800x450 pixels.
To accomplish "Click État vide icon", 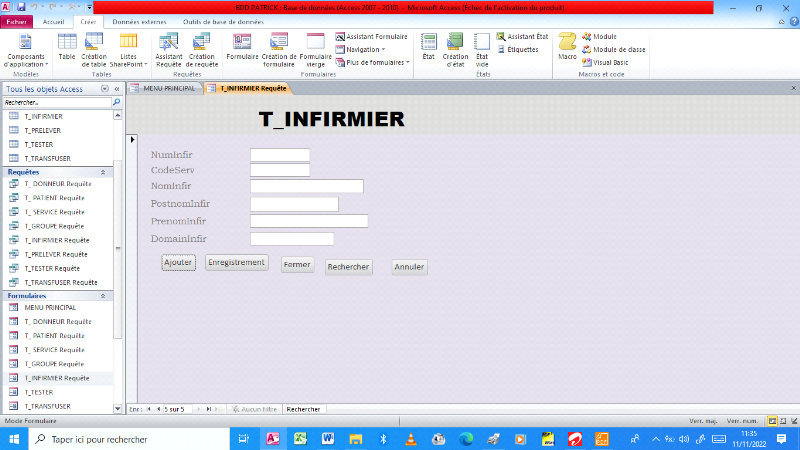I will point(482,50).
